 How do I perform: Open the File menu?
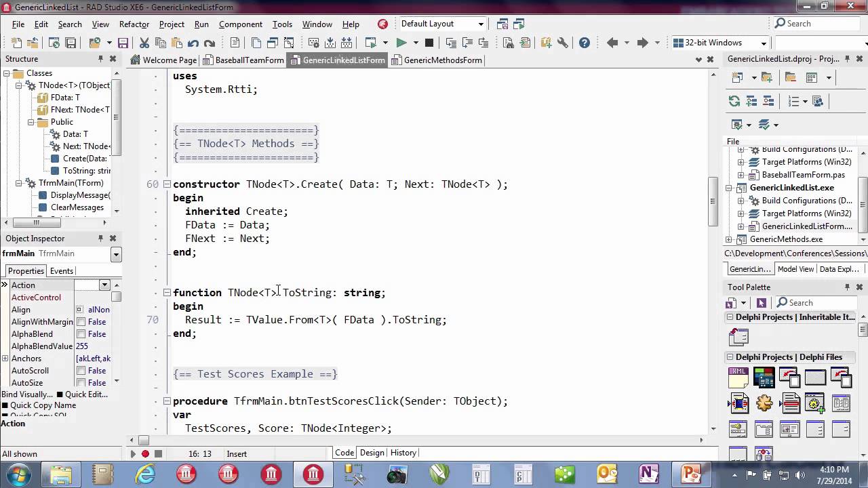click(x=18, y=24)
